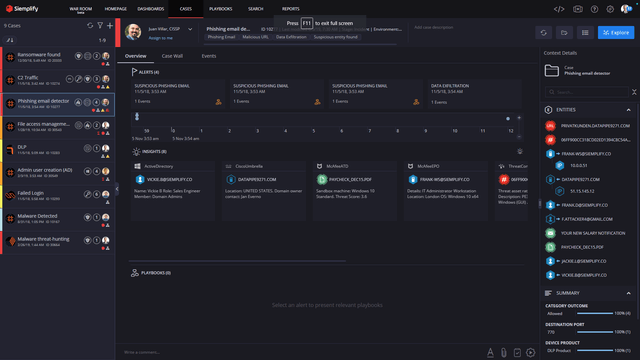Select the Malware Detected case
This screenshot has height=360, width=640.
(x=58, y=219)
